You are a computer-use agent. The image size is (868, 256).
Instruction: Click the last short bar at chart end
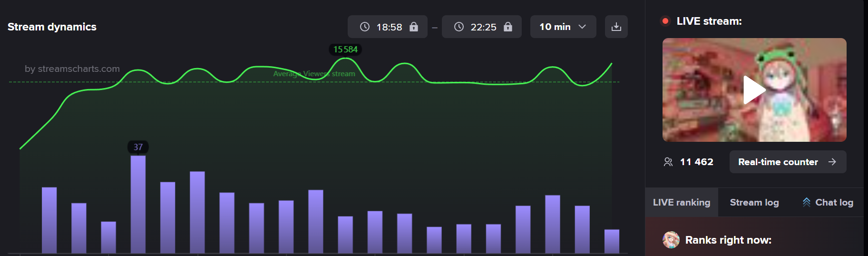tap(612, 241)
